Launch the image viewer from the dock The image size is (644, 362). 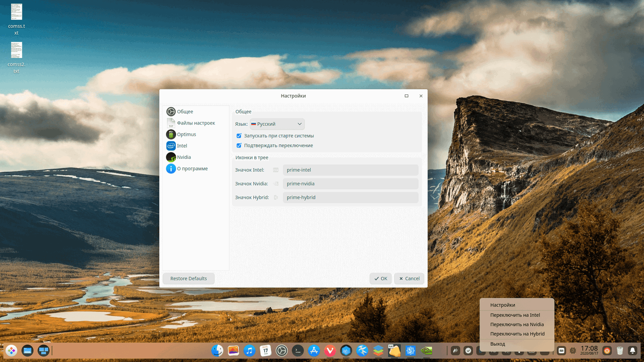pyautogui.click(x=233, y=351)
